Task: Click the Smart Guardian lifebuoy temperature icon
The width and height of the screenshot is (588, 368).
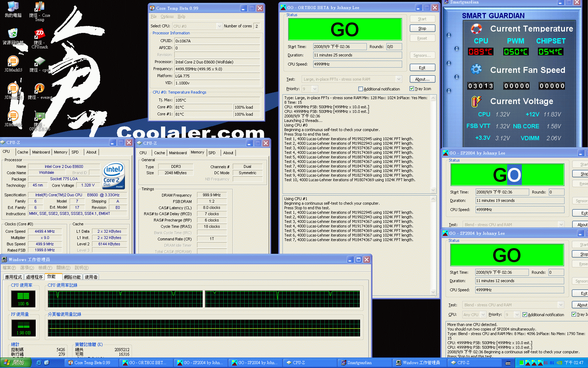Action: pyautogui.click(x=476, y=29)
